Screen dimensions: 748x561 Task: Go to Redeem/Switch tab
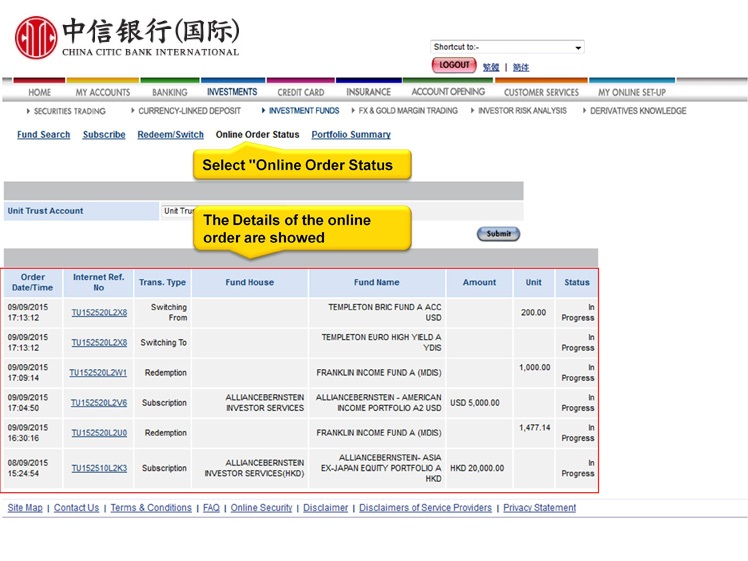[x=170, y=135]
